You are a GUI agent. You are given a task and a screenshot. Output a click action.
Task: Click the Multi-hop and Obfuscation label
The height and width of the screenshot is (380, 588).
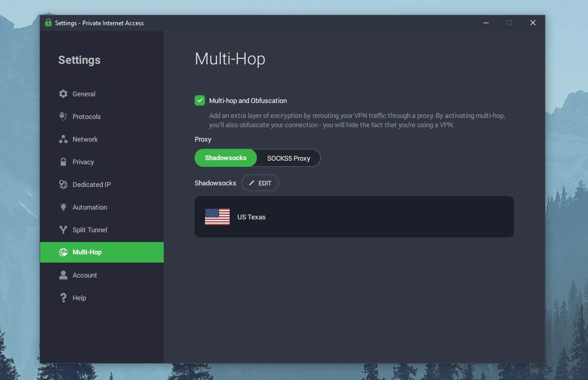(248, 100)
